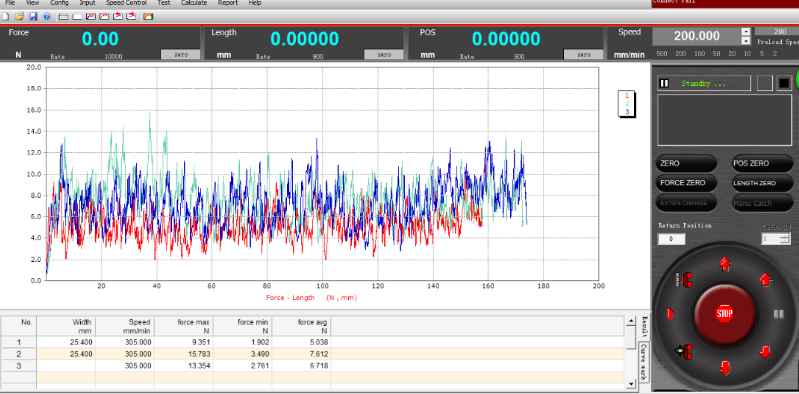Click the red curve 1 entry in the legend
Screen dimensions: 799x394
(x=627, y=95)
